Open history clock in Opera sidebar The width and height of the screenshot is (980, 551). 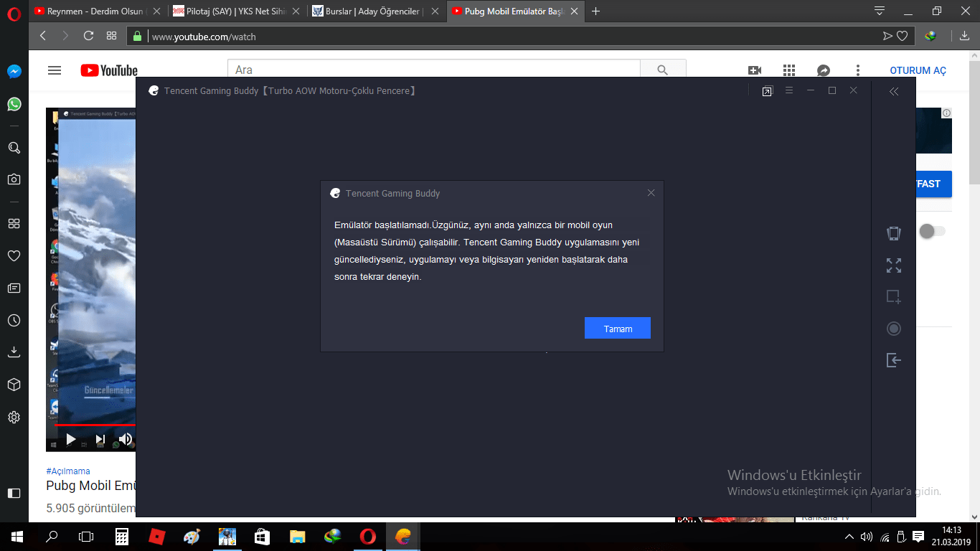coord(14,320)
